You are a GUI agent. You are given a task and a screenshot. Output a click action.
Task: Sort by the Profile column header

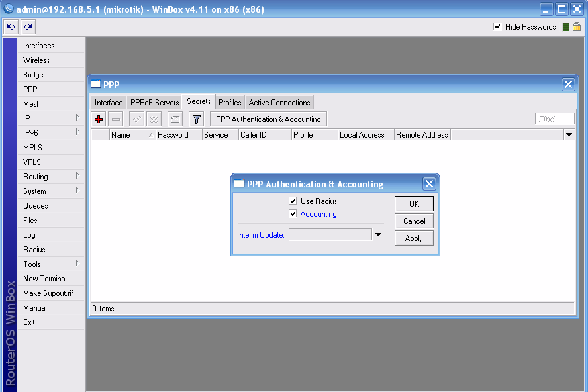tap(315, 135)
